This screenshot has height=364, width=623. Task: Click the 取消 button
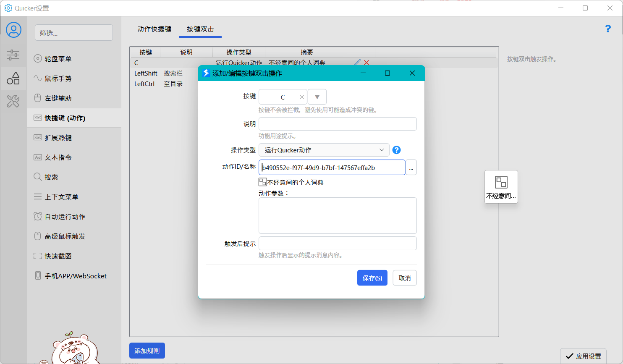[x=405, y=278]
